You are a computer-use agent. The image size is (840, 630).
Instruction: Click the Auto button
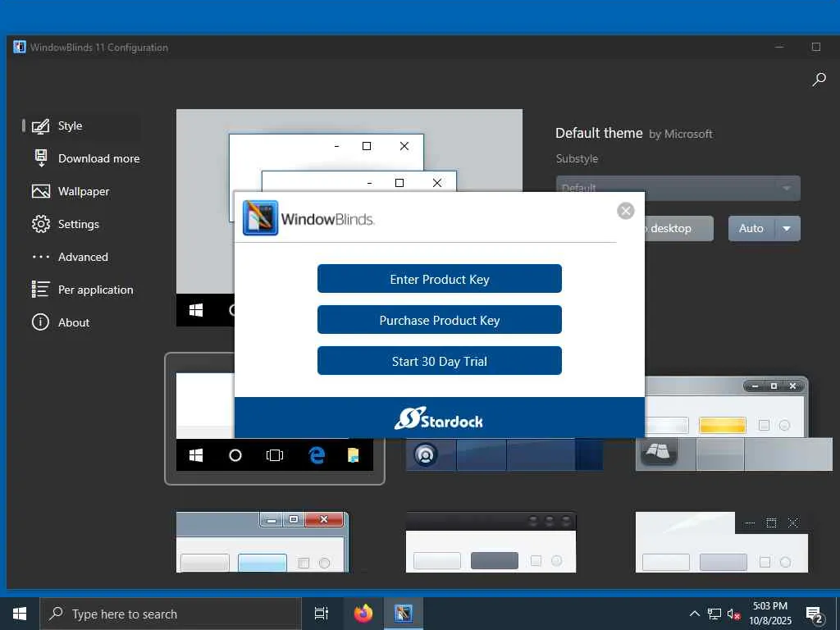pyautogui.click(x=751, y=228)
